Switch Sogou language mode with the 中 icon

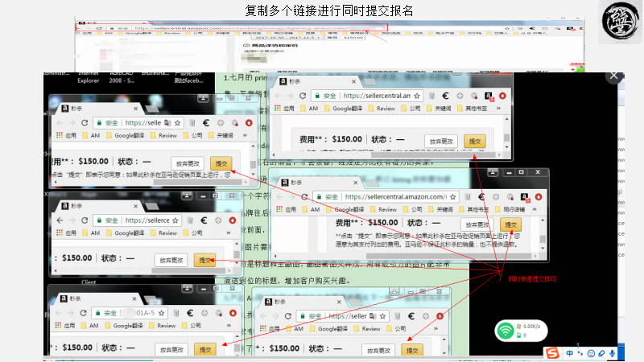(570, 353)
